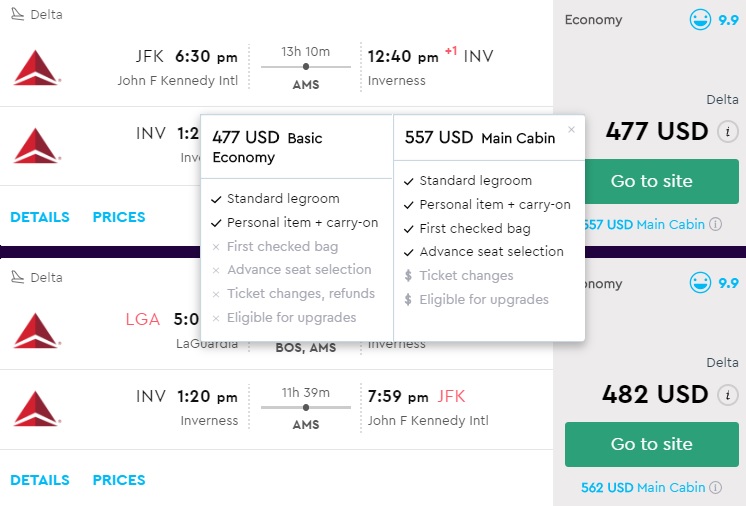The width and height of the screenshot is (746, 506).
Task: Click Delta logo on INV 1:20 pm to JFK flight
Action: (37, 407)
